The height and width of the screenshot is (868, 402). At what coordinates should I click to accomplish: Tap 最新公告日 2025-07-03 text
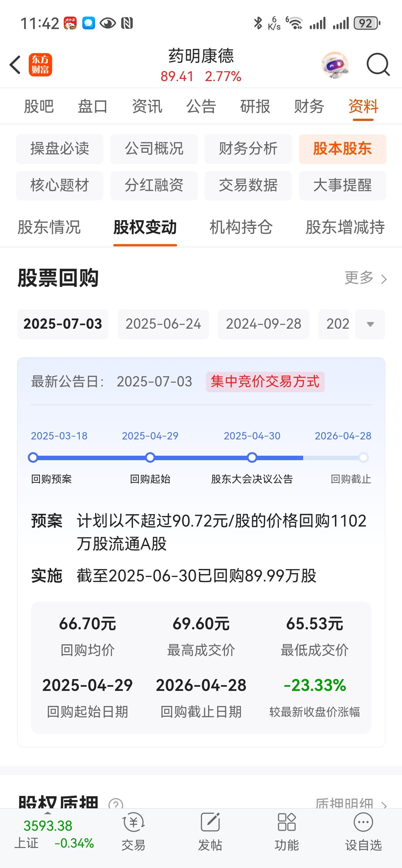point(112,382)
